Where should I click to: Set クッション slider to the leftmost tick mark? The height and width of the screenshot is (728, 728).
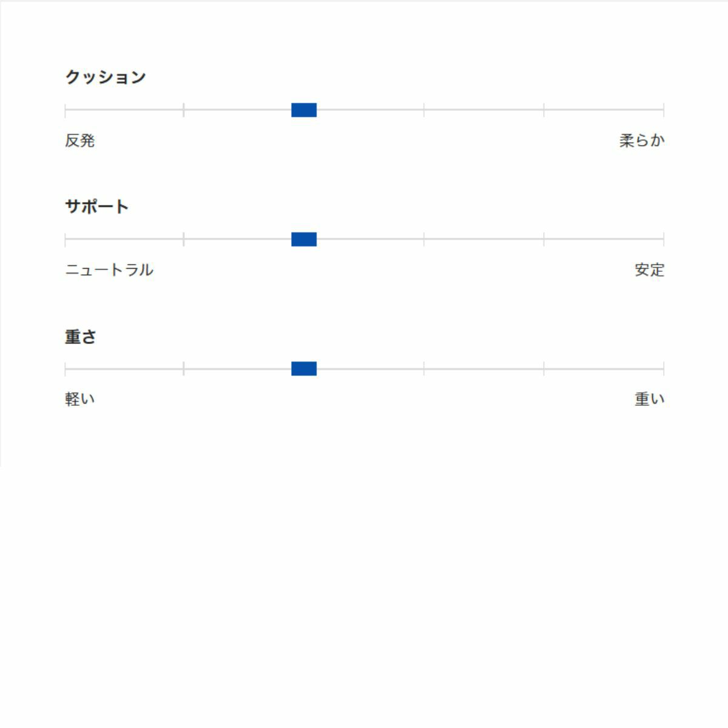point(66,110)
